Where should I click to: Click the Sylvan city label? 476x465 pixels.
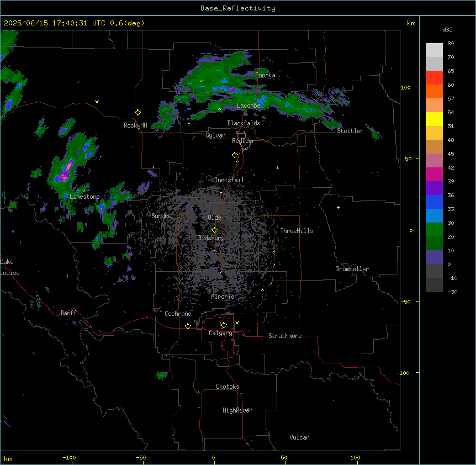pyautogui.click(x=215, y=135)
